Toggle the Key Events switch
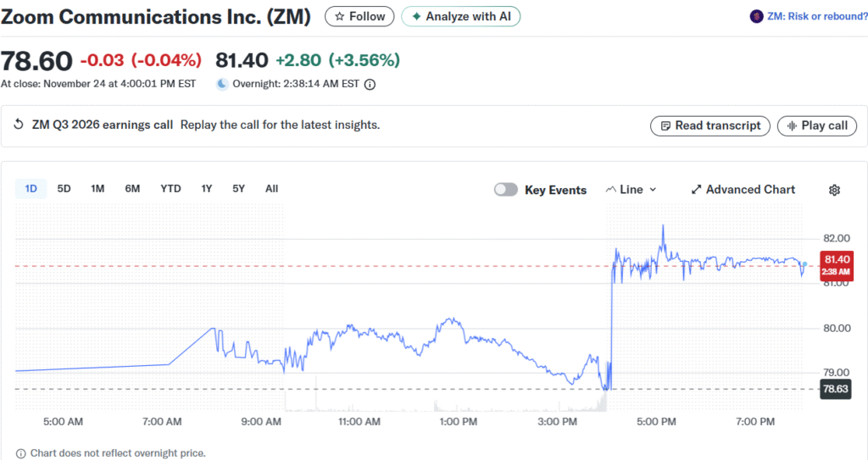 [506, 190]
